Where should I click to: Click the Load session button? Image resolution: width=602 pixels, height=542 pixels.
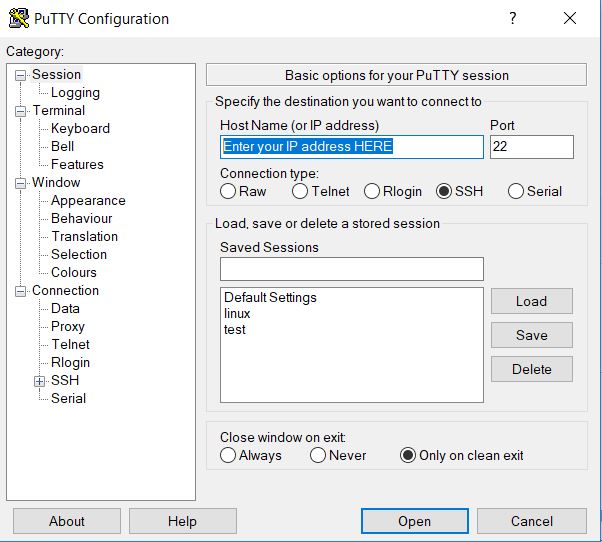531,301
